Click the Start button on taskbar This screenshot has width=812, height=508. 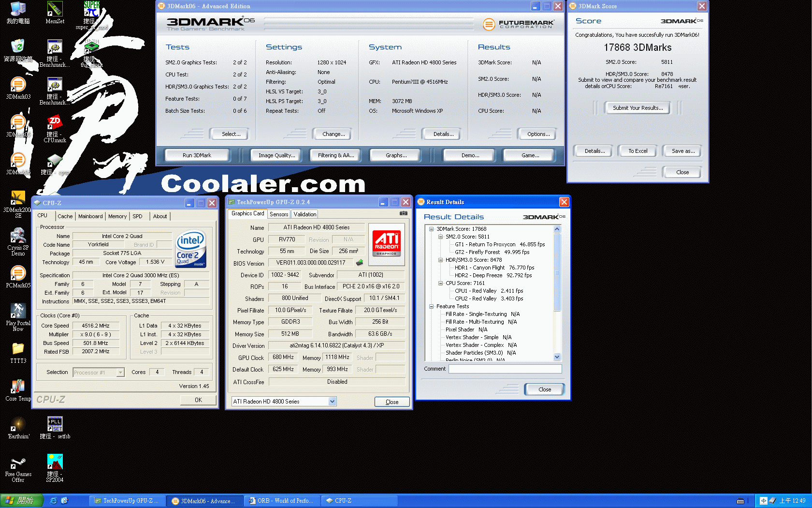coord(22,501)
